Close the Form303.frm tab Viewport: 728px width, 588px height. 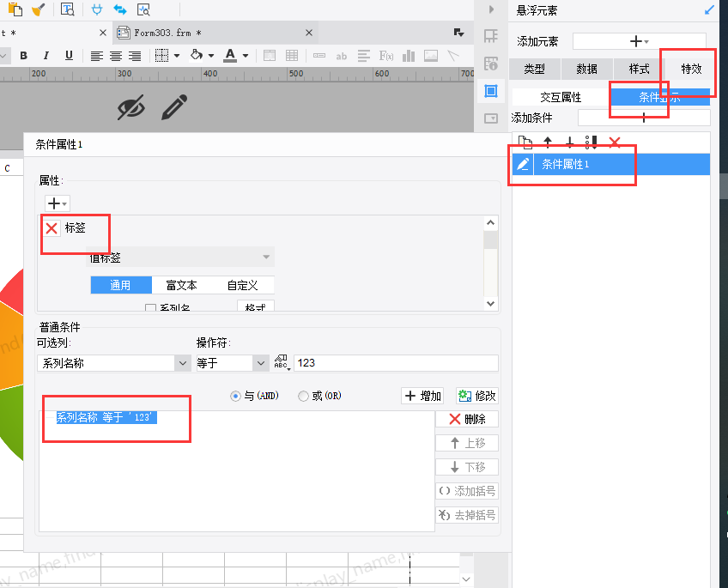[x=309, y=33]
